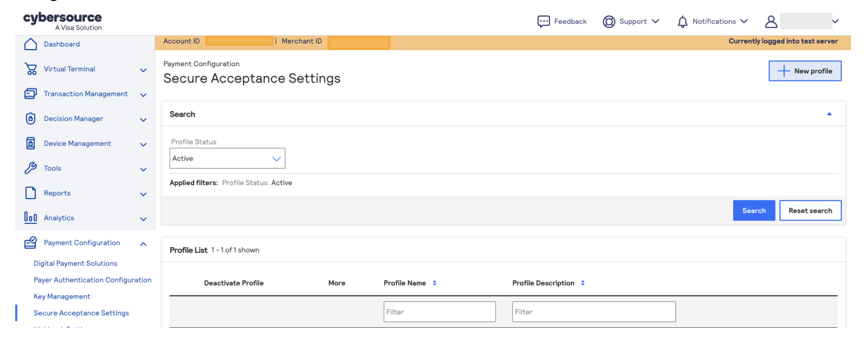
Task: Click the Applied filters Active text
Action: (x=282, y=183)
